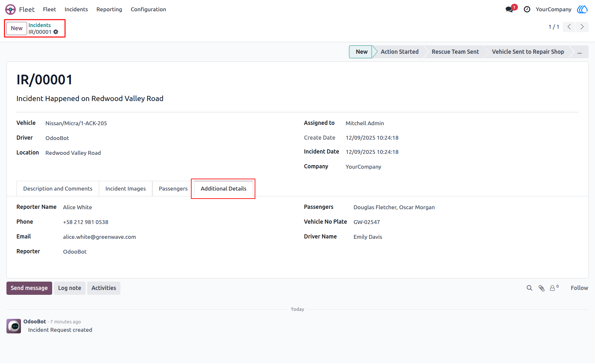This screenshot has height=364, width=595.
Task: Open Vehicle field Nissan/Micra/1-ACK-205
Action: [76, 123]
